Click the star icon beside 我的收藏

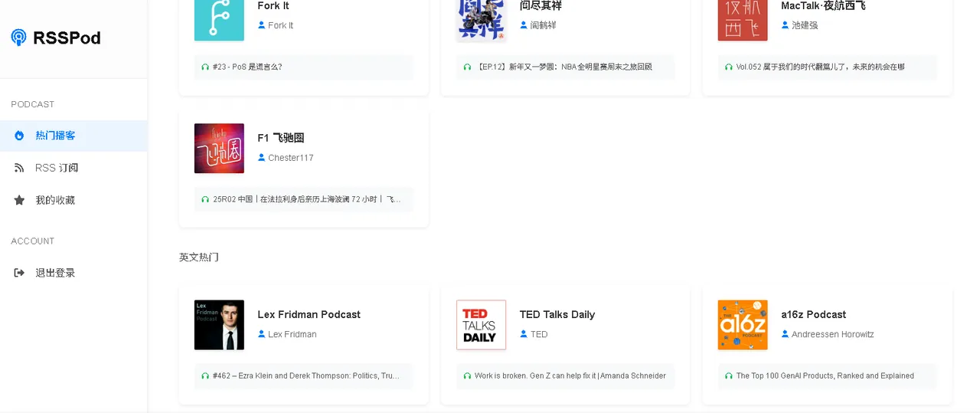coord(19,200)
